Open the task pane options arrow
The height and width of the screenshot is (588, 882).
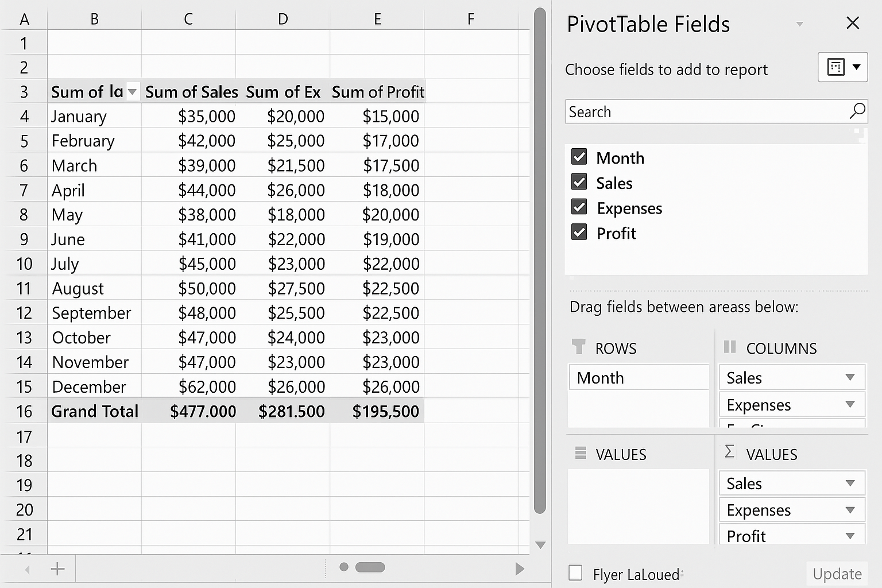(799, 24)
